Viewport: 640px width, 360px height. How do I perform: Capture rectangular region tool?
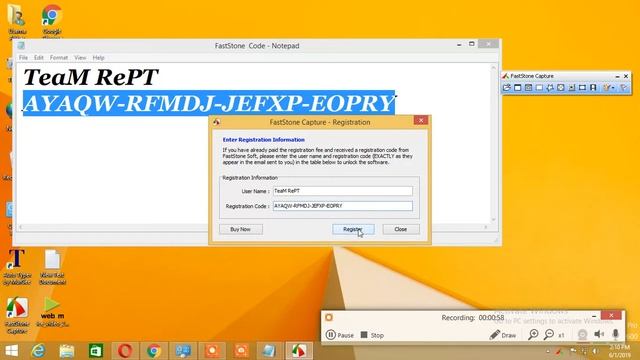click(539, 87)
